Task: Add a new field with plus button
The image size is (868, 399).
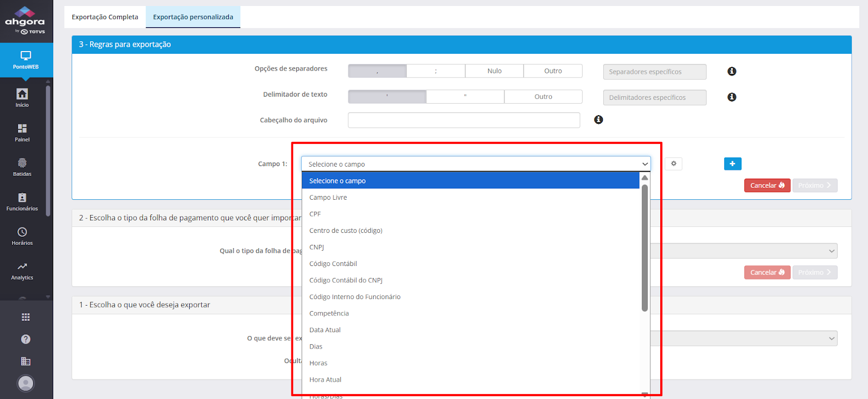Action: 732,163
